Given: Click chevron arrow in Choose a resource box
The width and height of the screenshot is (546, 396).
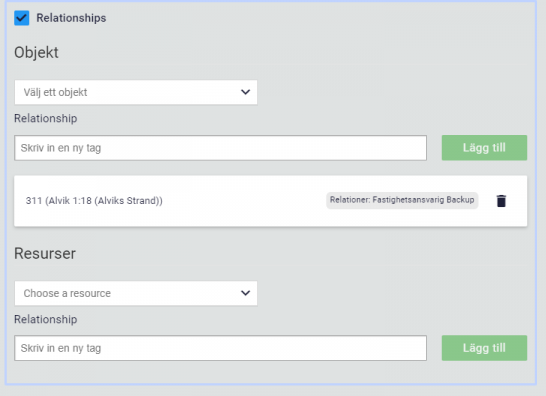Looking at the screenshot, I should 245,293.
